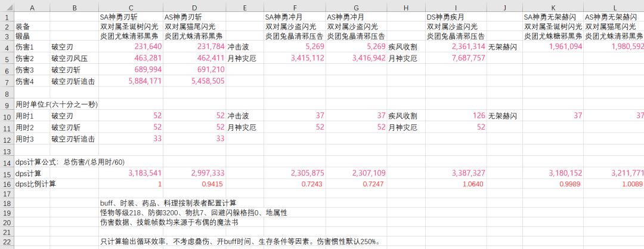Click dps value 2,305,875

pyautogui.click(x=307, y=174)
